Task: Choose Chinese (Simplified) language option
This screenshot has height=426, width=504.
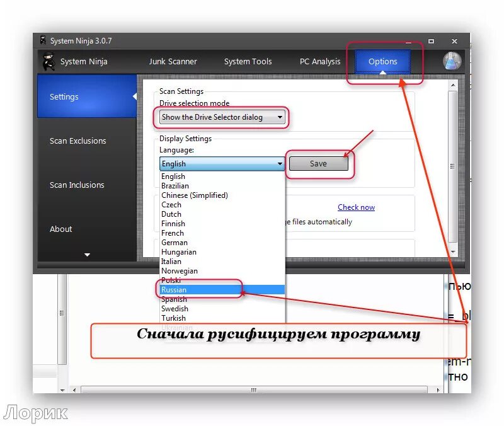Action: point(222,195)
